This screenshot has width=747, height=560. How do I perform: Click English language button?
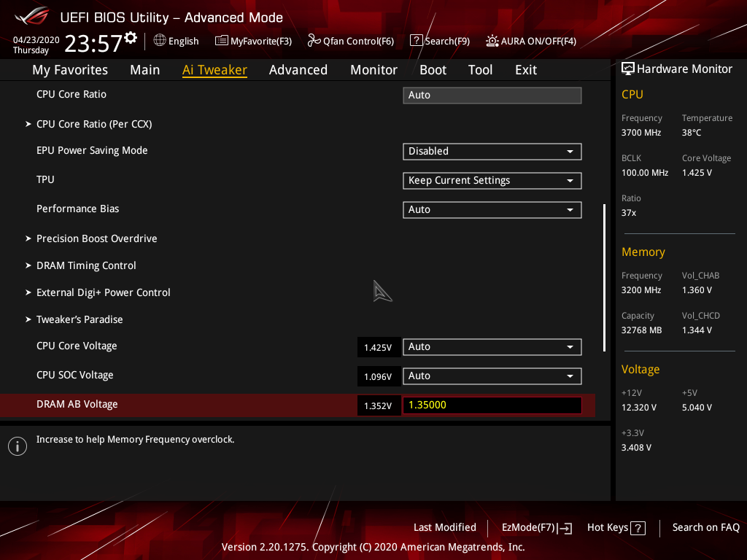coord(177,41)
